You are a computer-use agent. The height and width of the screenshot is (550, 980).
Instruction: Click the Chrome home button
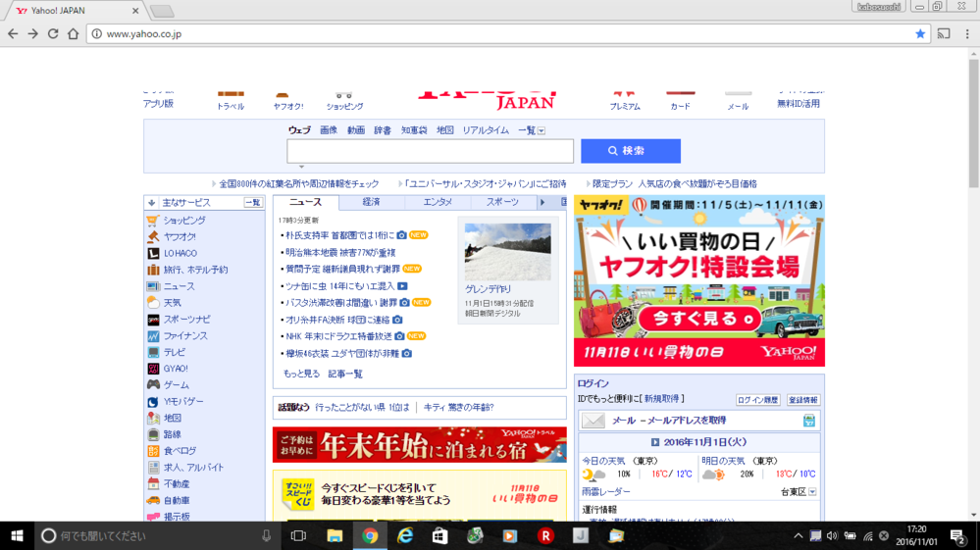[x=74, y=33]
